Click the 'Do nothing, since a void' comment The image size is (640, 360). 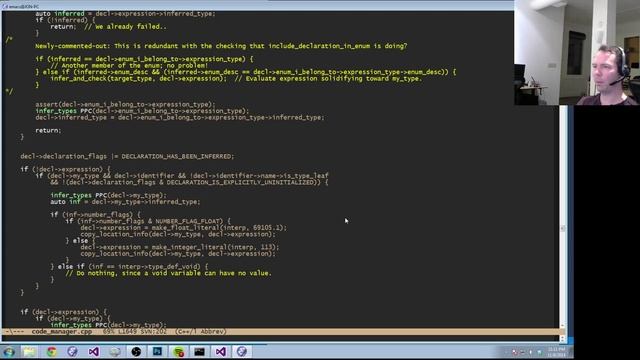168,273
